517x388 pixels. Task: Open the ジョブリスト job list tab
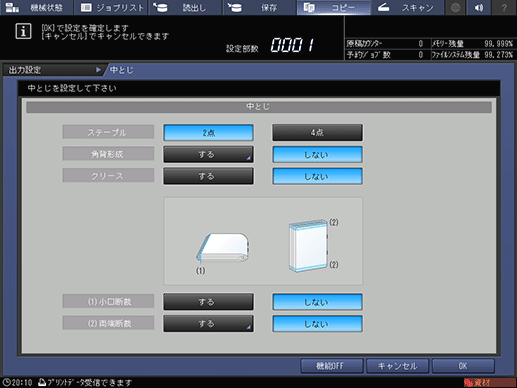112,7
